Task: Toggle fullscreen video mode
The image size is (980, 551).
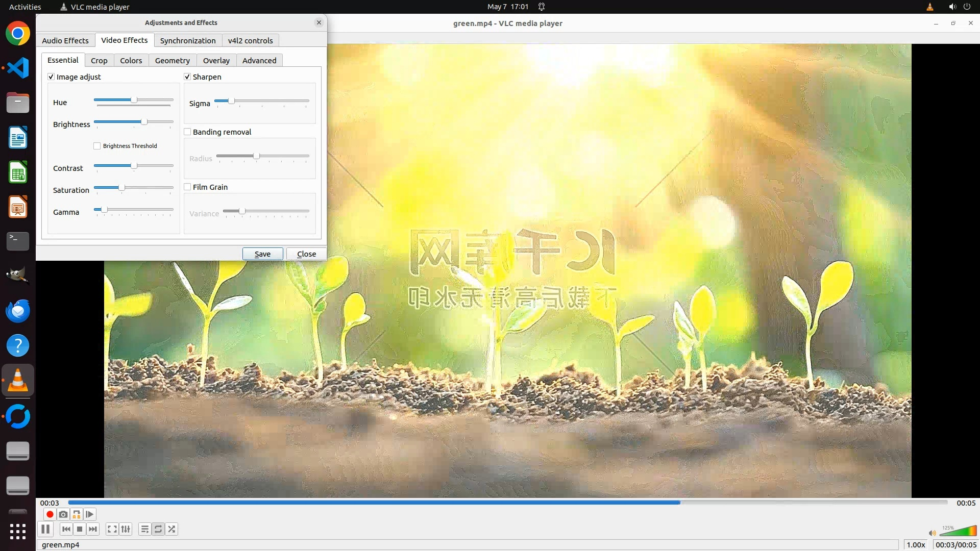Action: click(112, 529)
